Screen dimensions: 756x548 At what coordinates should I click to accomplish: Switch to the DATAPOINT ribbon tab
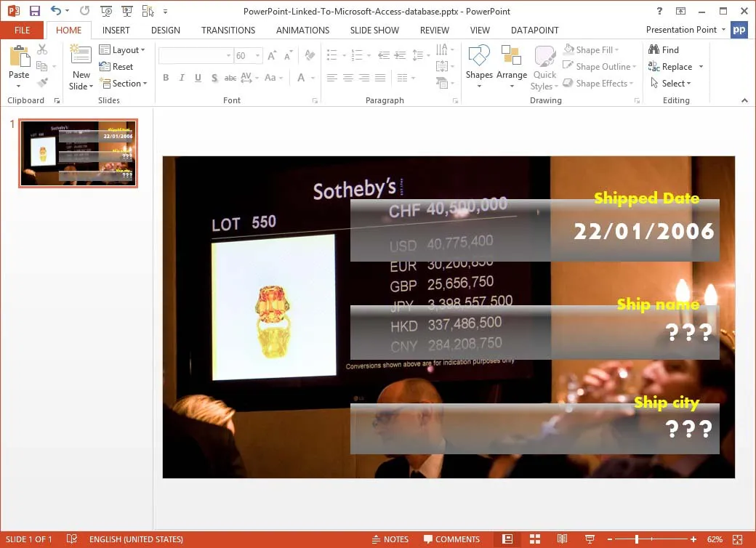(x=534, y=30)
